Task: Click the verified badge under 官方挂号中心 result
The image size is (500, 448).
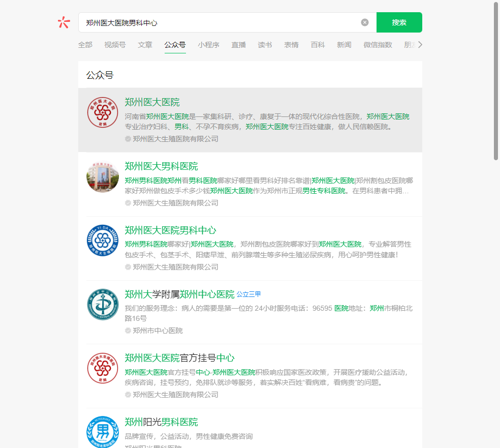Action: point(128,395)
